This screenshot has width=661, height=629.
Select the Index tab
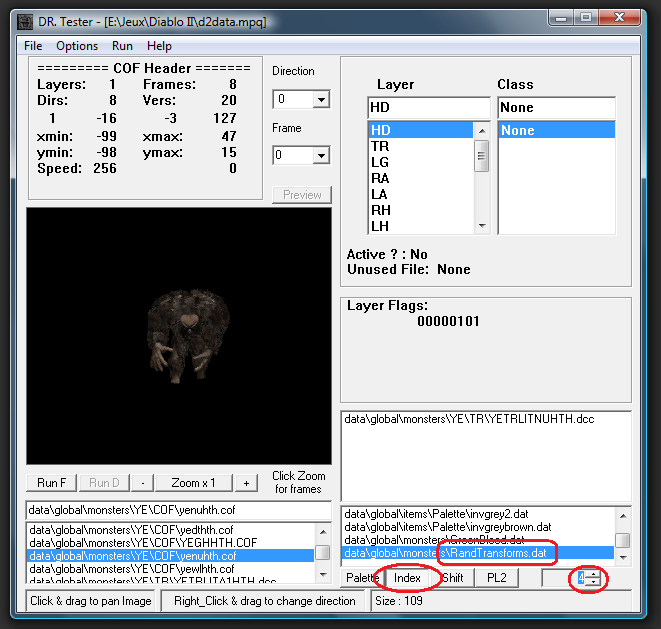(x=407, y=578)
